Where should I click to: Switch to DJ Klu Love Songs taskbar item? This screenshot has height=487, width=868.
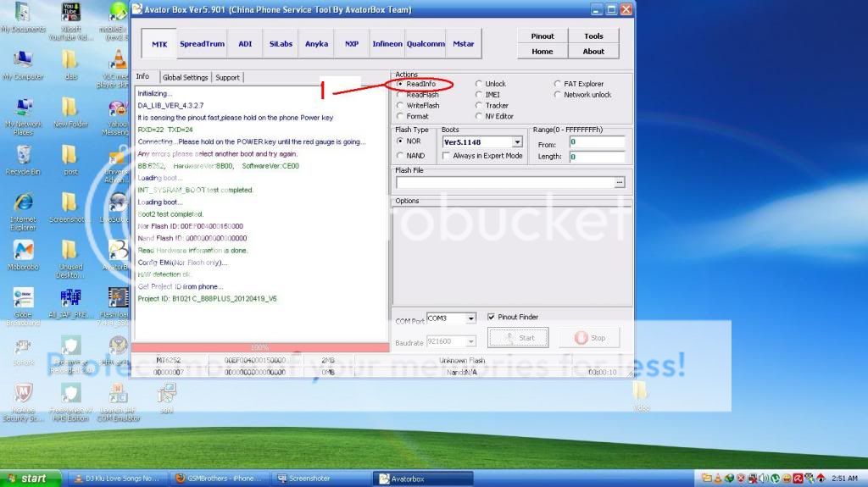[x=117, y=479]
